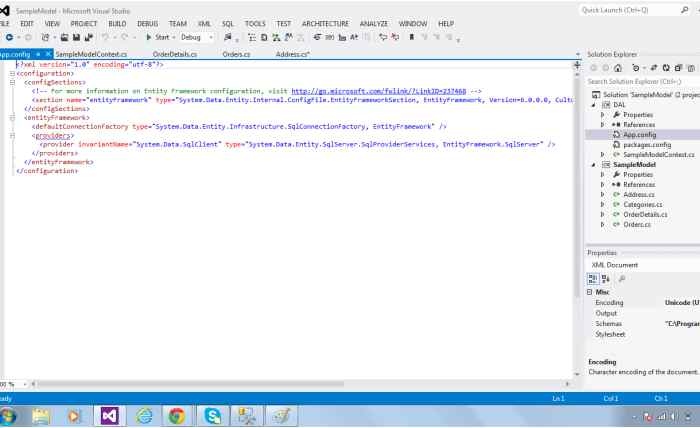Click the Windows Start orb

point(8,416)
